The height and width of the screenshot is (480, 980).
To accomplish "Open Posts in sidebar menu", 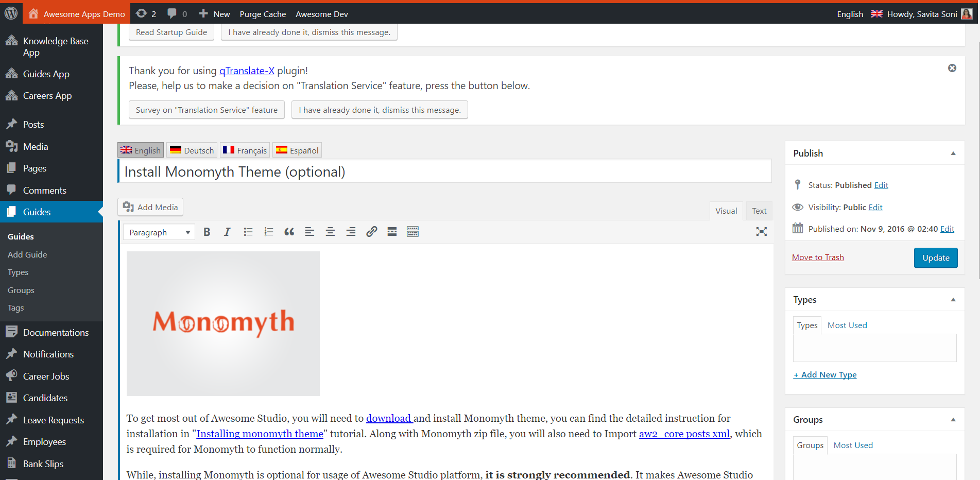I will [51, 124].
